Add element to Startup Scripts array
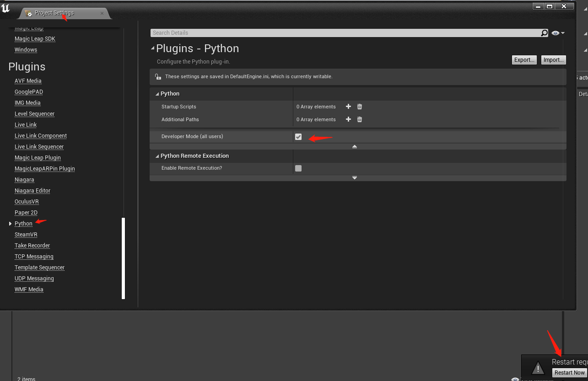588x381 pixels. tap(348, 107)
